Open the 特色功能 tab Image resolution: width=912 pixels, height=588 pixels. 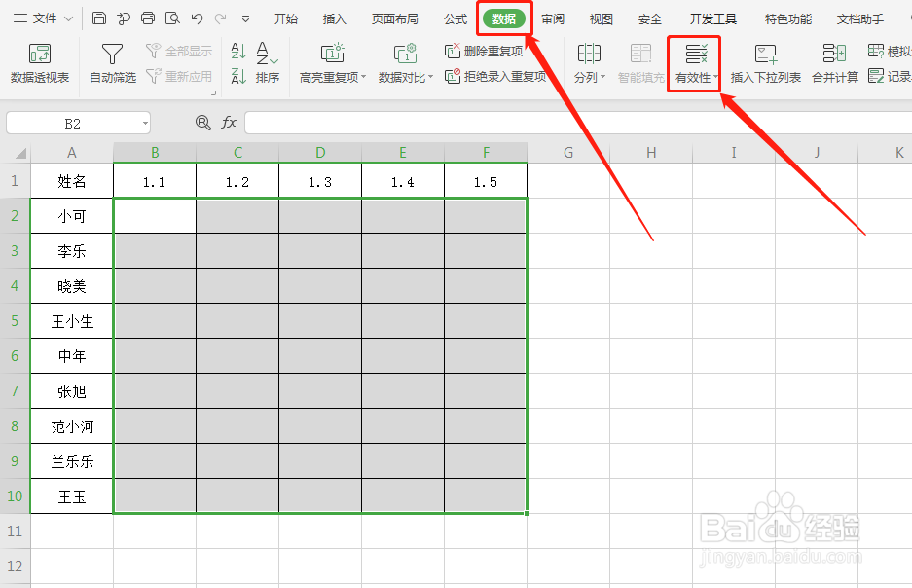pos(788,19)
